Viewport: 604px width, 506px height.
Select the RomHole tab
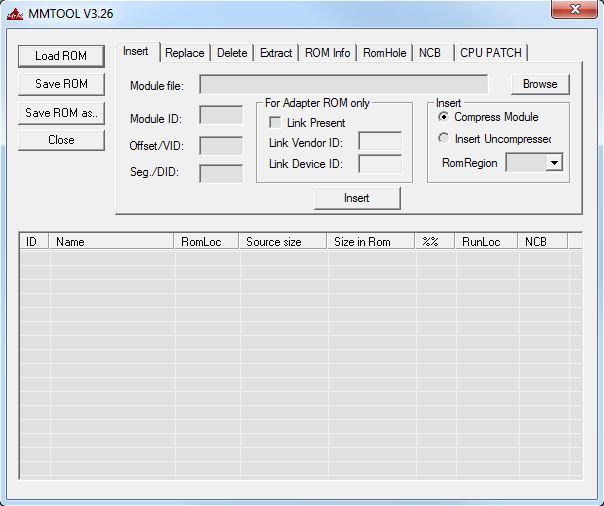(384, 53)
